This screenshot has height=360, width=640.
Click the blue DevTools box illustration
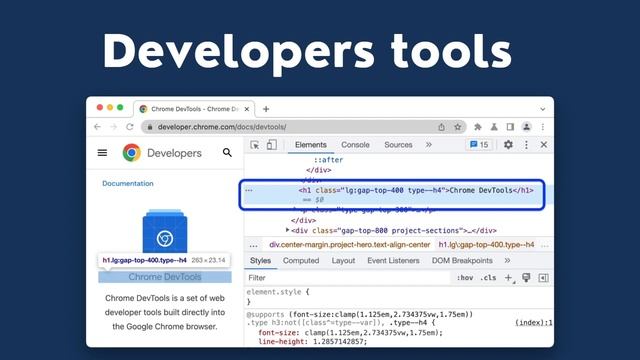coord(165,231)
